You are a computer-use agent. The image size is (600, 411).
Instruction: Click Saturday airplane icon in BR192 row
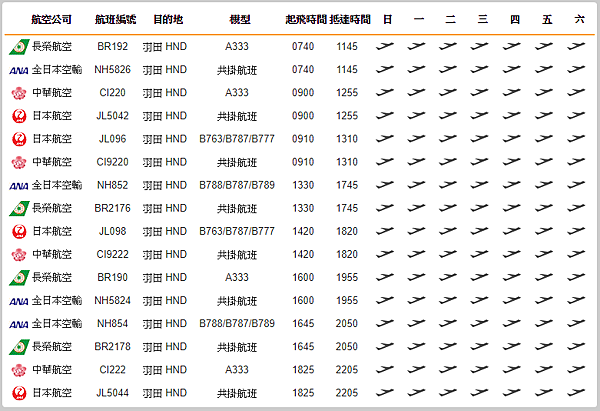(x=576, y=46)
